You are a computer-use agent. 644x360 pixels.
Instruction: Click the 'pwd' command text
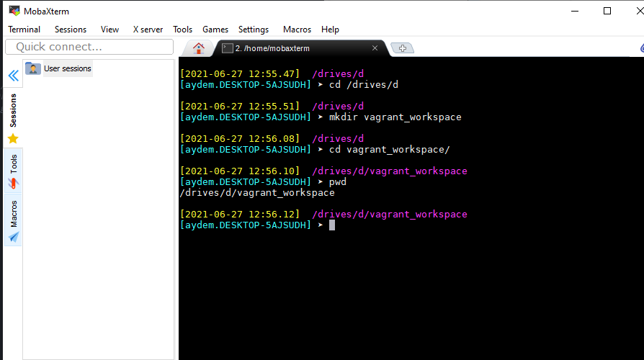click(x=338, y=182)
